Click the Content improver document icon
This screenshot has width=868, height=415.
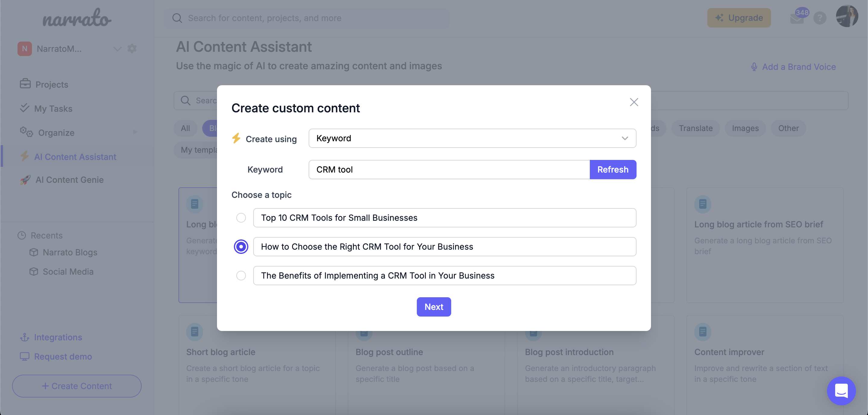(703, 332)
